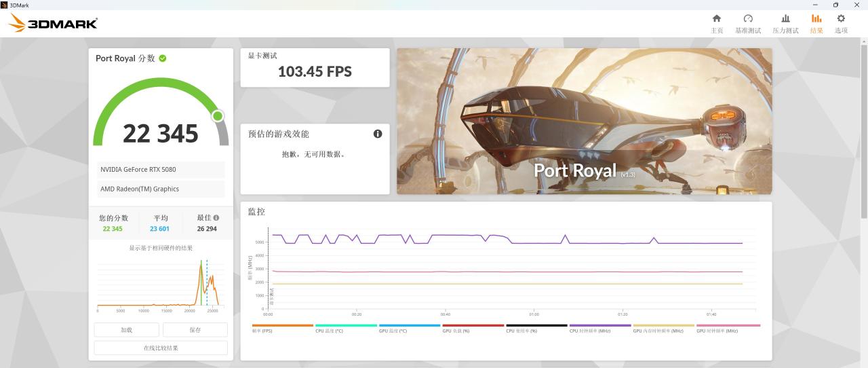Click your score value under 您的分数
The height and width of the screenshot is (368, 868).
[113, 229]
